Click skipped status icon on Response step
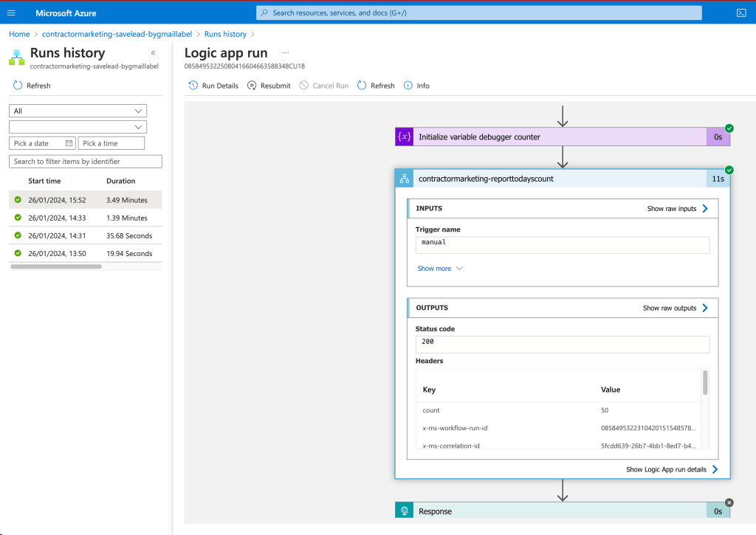The image size is (756, 535). tap(729, 503)
